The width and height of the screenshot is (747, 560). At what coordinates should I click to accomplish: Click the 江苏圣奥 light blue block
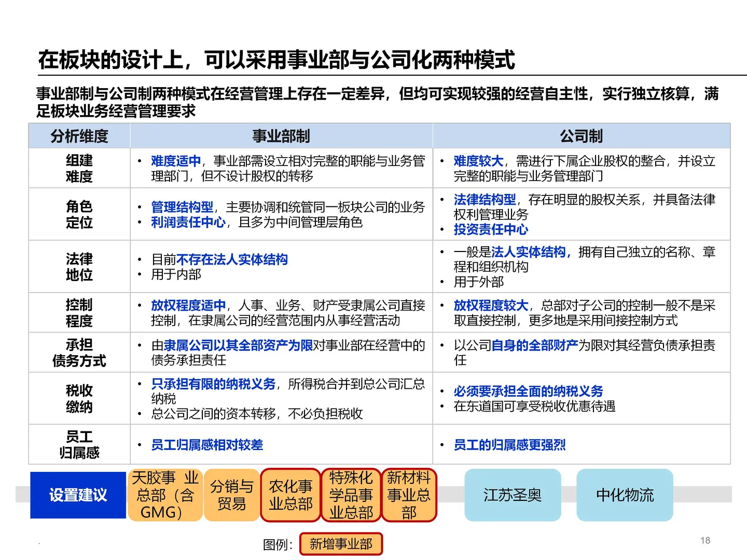(513, 495)
